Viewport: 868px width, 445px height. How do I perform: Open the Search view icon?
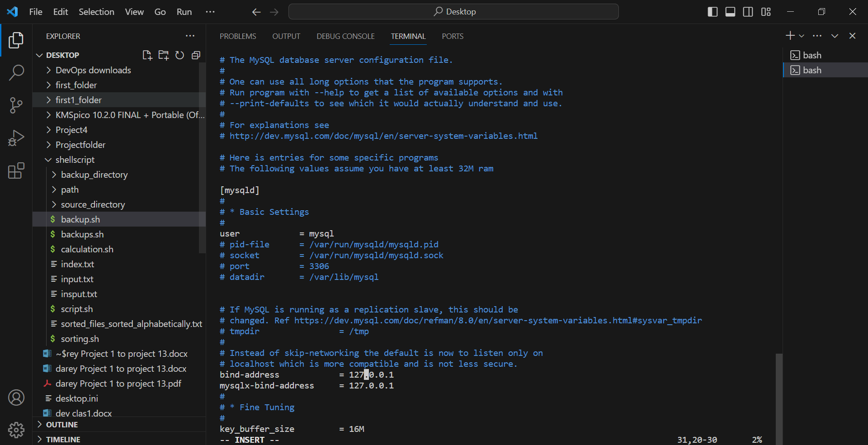(x=16, y=72)
